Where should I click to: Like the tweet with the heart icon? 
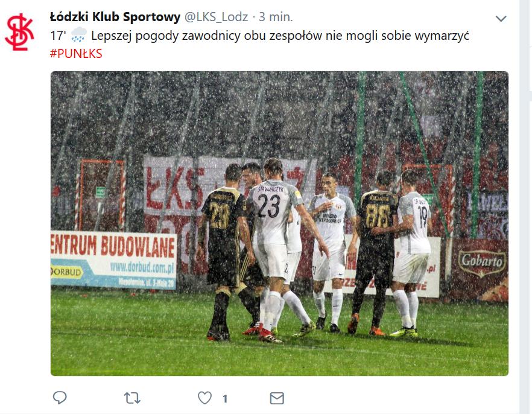point(204,398)
